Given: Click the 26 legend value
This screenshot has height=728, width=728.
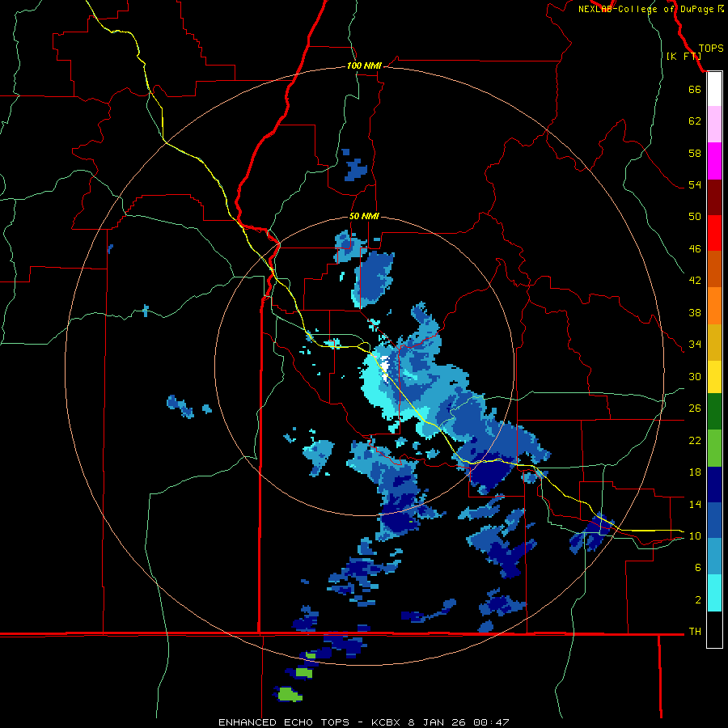Looking at the screenshot, I should (x=695, y=408).
